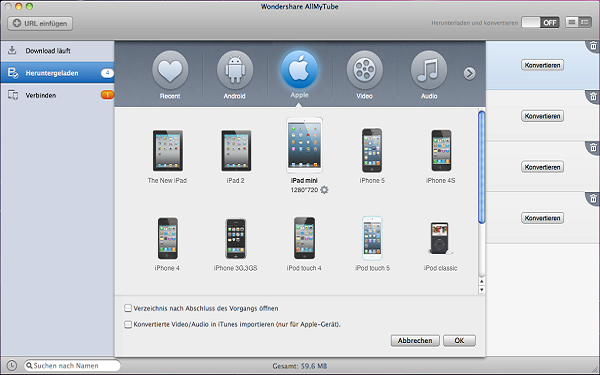
Task: Click the device list scrollbar thumb
Action: [481, 167]
